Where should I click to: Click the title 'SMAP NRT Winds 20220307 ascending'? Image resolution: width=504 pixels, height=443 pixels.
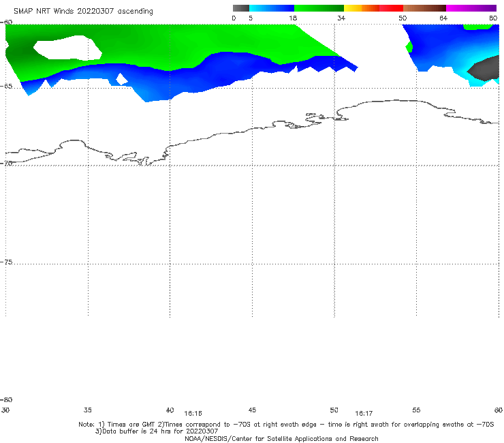pyautogui.click(x=83, y=12)
